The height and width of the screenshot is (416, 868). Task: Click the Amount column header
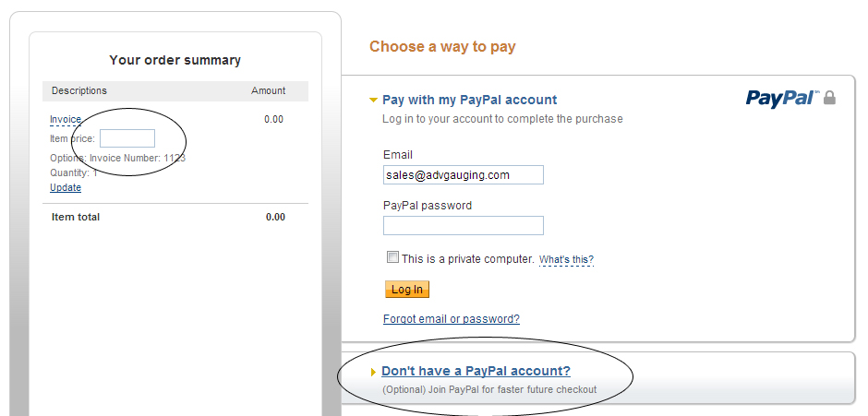269,90
